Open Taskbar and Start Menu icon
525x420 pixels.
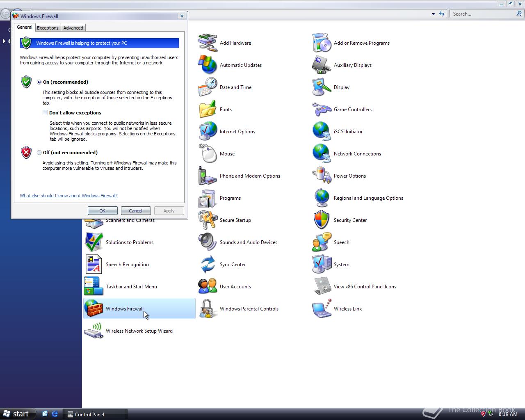(x=94, y=286)
